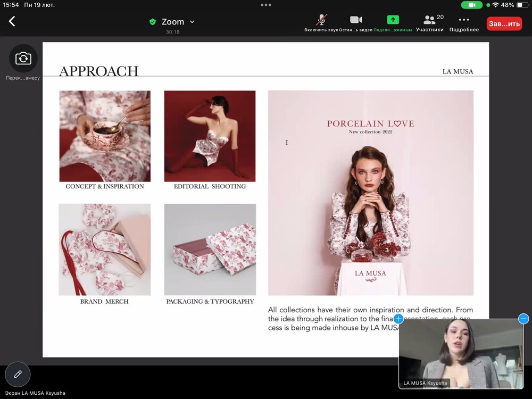532x399 pixels.
Task: Open the Участники participants list
Action: pos(430,23)
